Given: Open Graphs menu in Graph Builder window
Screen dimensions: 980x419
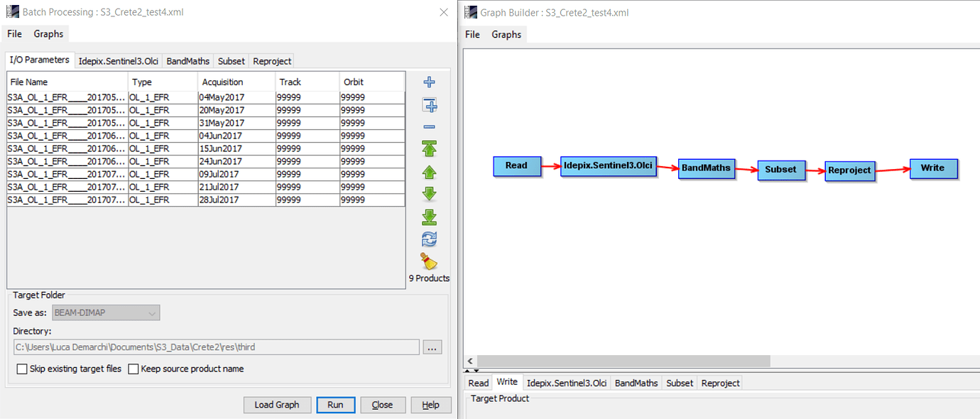Looking at the screenshot, I should [x=506, y=34].
